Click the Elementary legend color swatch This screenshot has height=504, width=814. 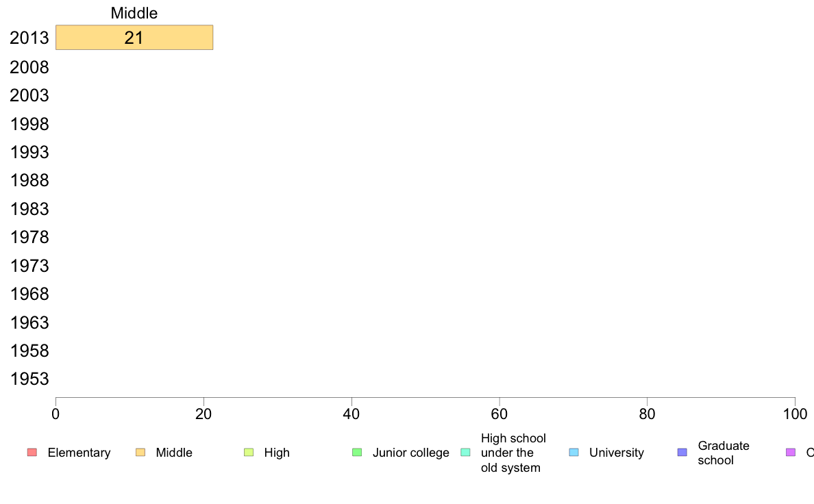pos(32,452)
